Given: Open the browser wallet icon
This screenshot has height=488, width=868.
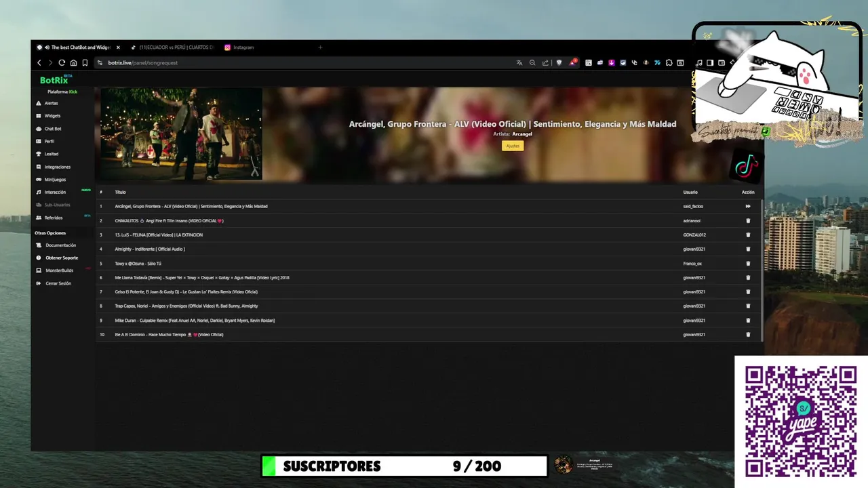Looking at the screenshot, I should point(722,62).
